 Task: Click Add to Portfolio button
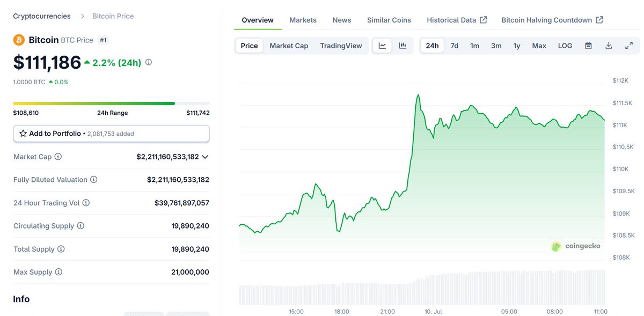point(111,134)
